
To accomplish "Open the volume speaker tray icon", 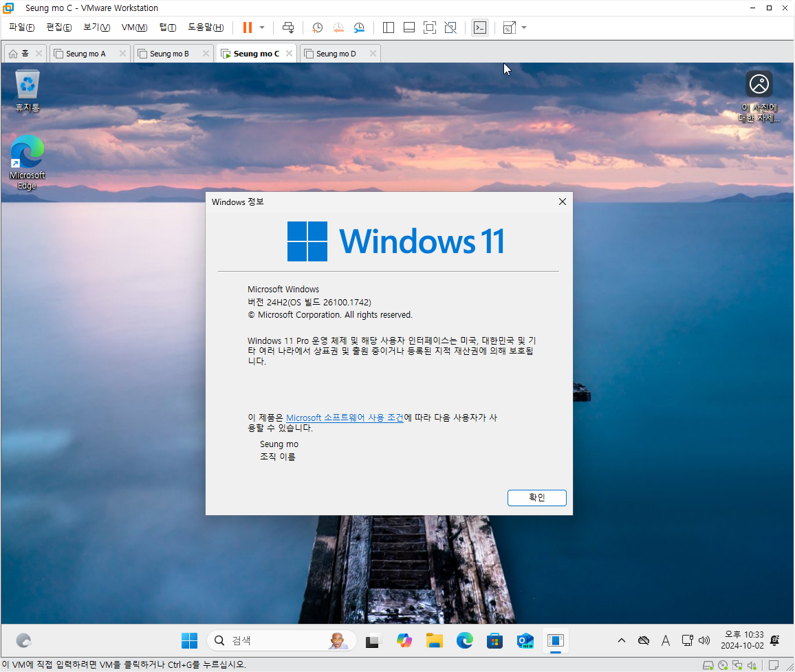I will click(x=704, y=640).
